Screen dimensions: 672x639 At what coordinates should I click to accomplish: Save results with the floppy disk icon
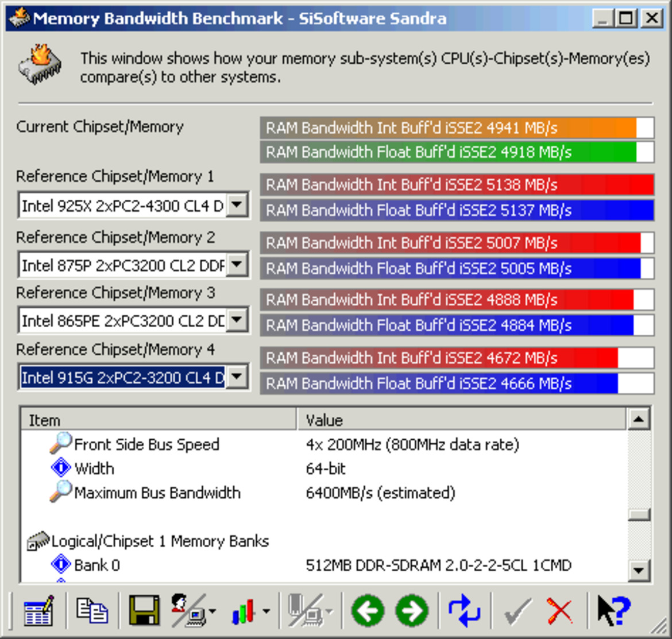144,611
